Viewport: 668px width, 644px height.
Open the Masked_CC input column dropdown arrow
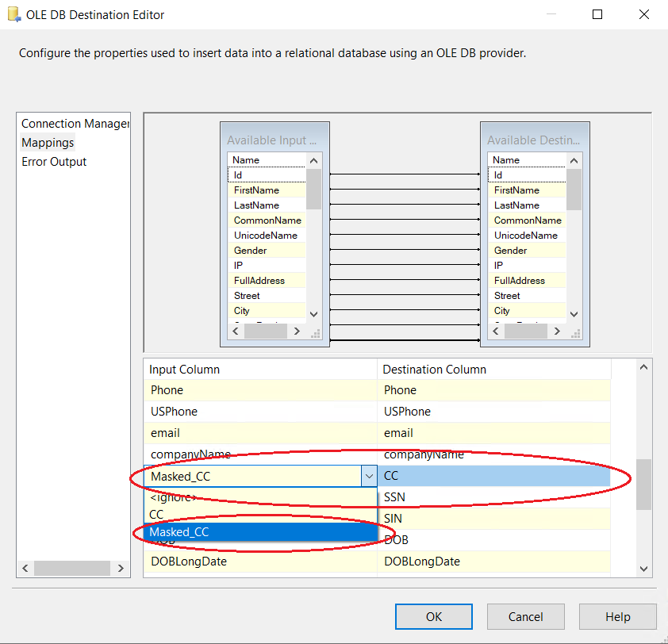click(369, 476)
